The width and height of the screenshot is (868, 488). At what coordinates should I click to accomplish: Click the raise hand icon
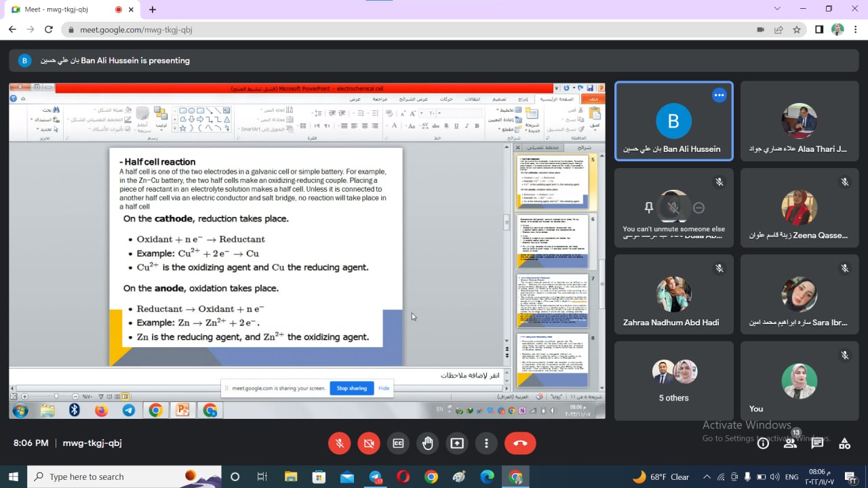point(428,443)
